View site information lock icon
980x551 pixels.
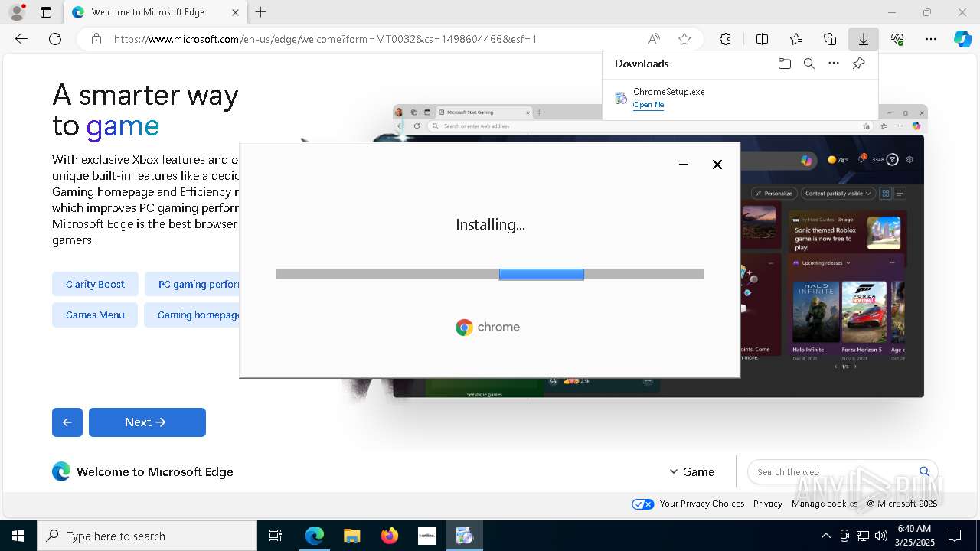pos(96,39)
